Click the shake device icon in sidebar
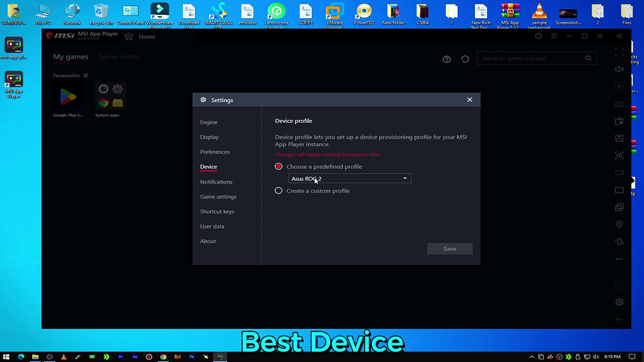The height and width of the screenshot is (362, 644). point(619,242)
